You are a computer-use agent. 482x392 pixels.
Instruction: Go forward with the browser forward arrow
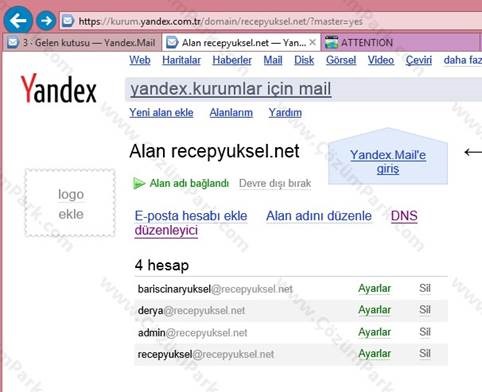click(46, 21)
